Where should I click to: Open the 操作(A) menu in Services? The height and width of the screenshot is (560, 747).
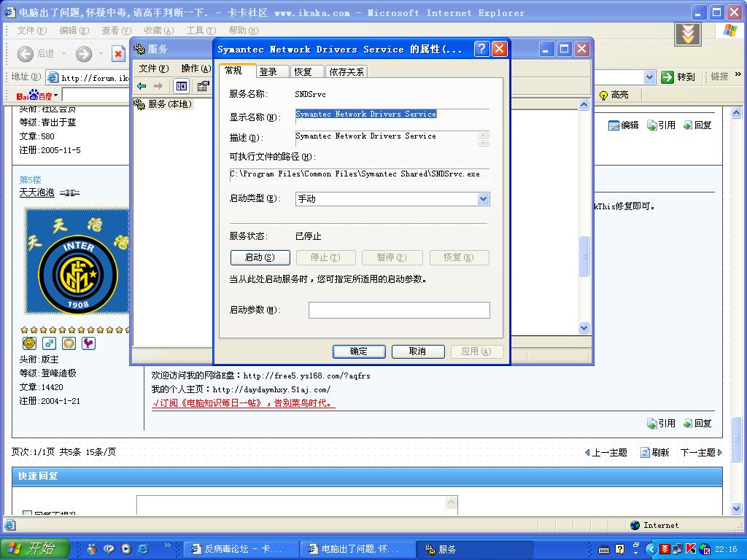(196, 69)
